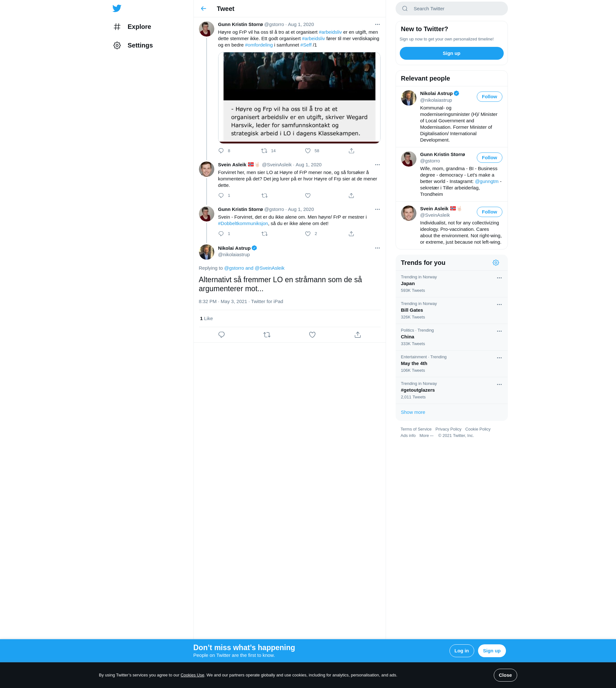
Task: Open the Cookies Use link
Action: point(192,675)
